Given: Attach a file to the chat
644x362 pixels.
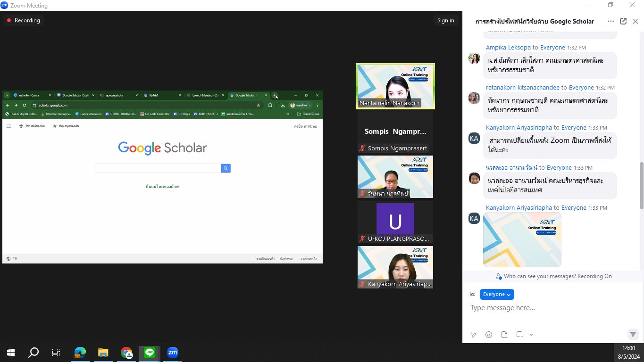Looking at the screenshot, I should coord(504,335).
